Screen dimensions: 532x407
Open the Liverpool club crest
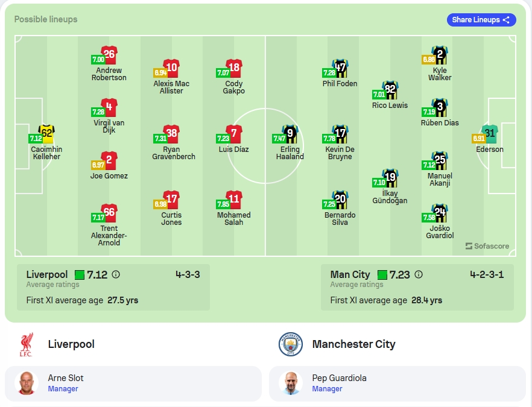[x=26, y=344]
